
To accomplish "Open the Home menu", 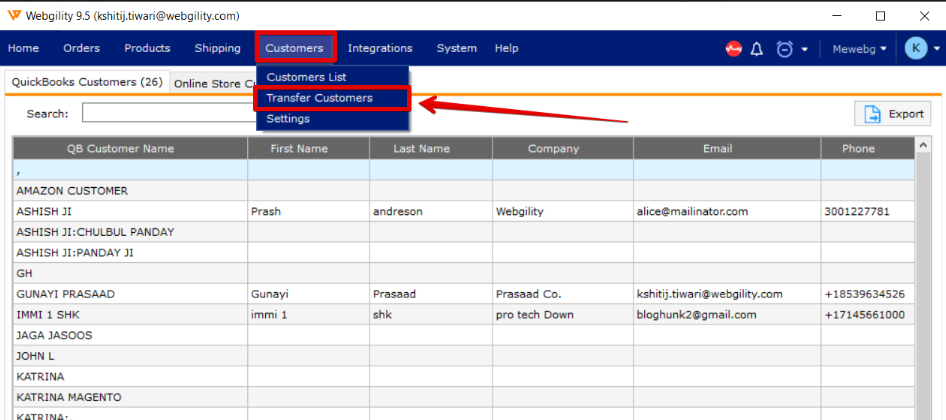I will [24, 48].
